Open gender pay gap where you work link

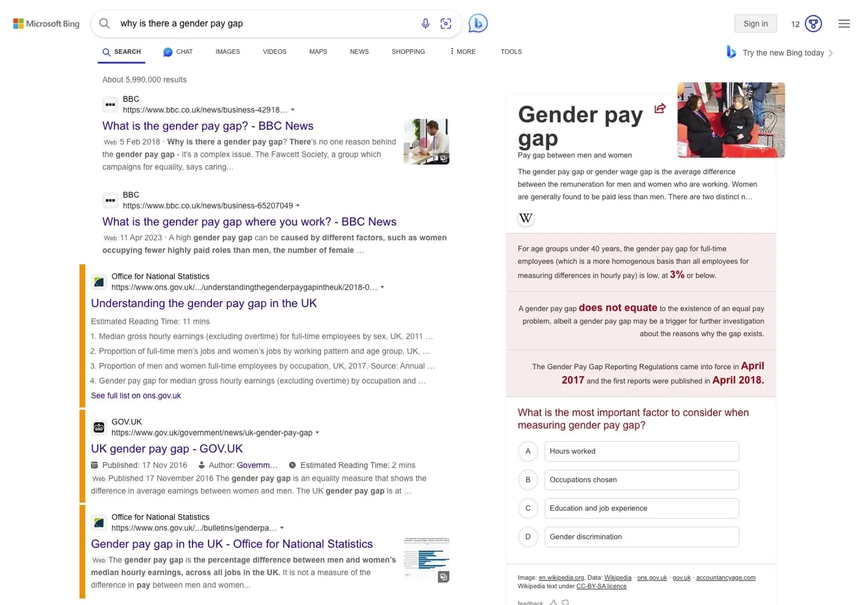coord(249,221)
